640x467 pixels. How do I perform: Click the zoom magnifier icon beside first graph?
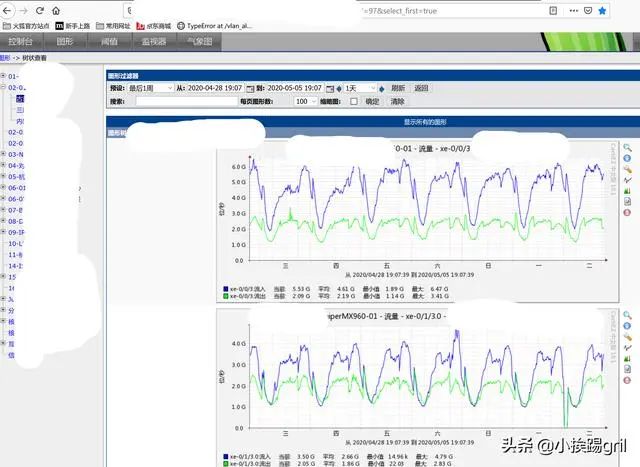[627, 147]
